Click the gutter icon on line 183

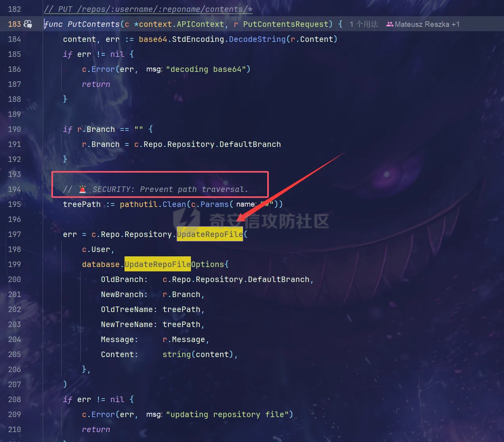[28, 24]
